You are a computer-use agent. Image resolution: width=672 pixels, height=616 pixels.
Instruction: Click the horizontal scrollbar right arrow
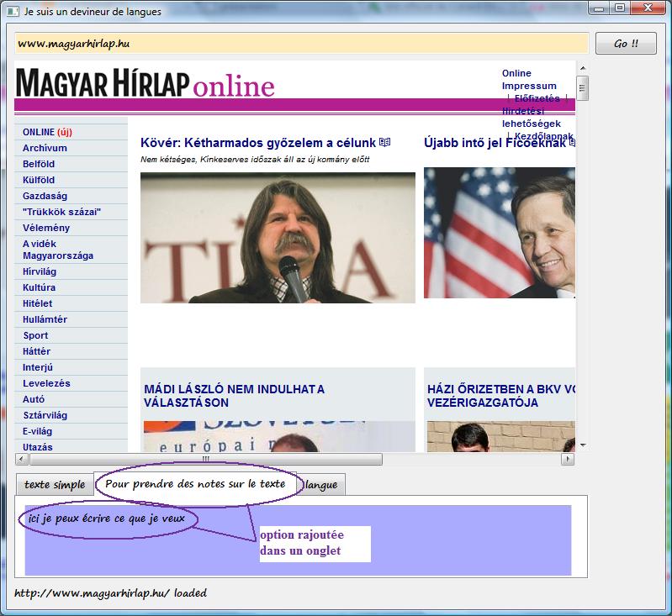point(568,459)
